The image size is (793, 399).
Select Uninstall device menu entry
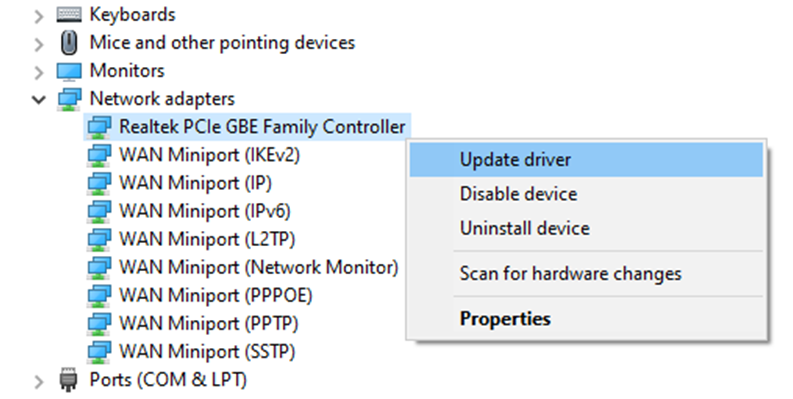(x=586, y=229)
